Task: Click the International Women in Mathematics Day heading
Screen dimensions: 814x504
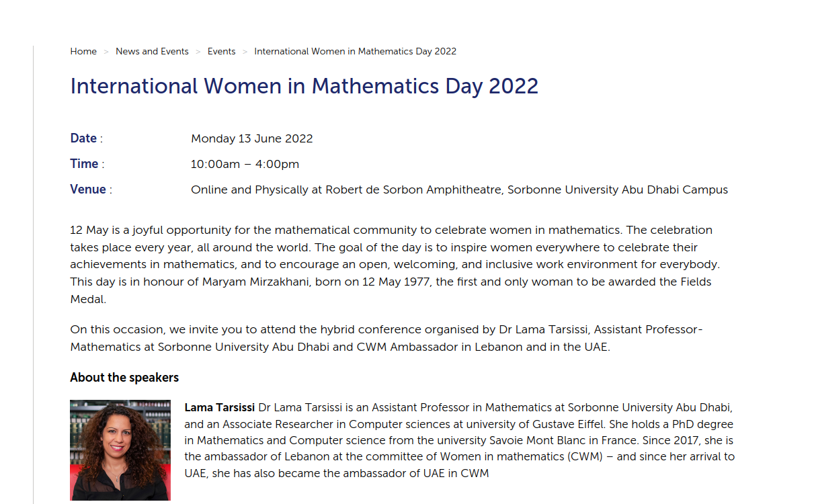Action: [304, 87]
